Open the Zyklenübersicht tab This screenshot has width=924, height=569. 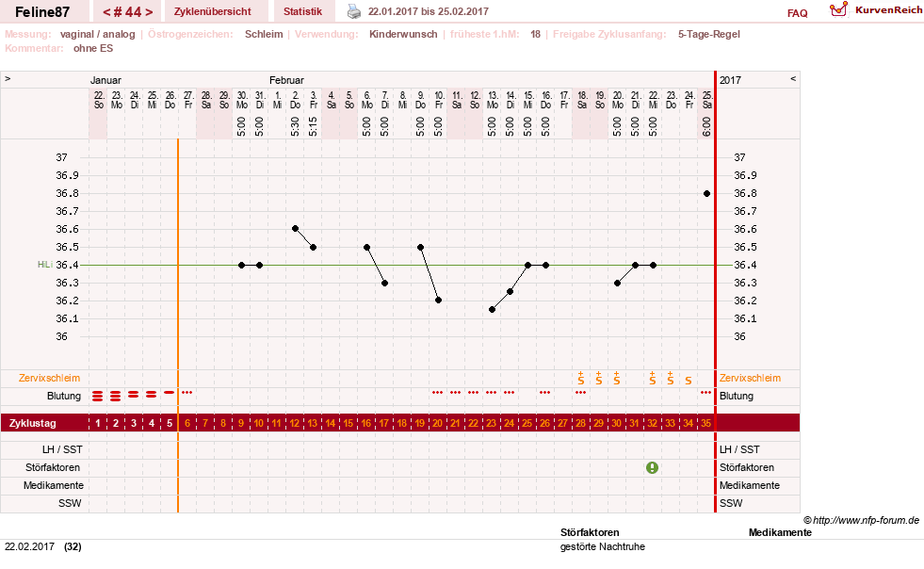coord(213,11)
